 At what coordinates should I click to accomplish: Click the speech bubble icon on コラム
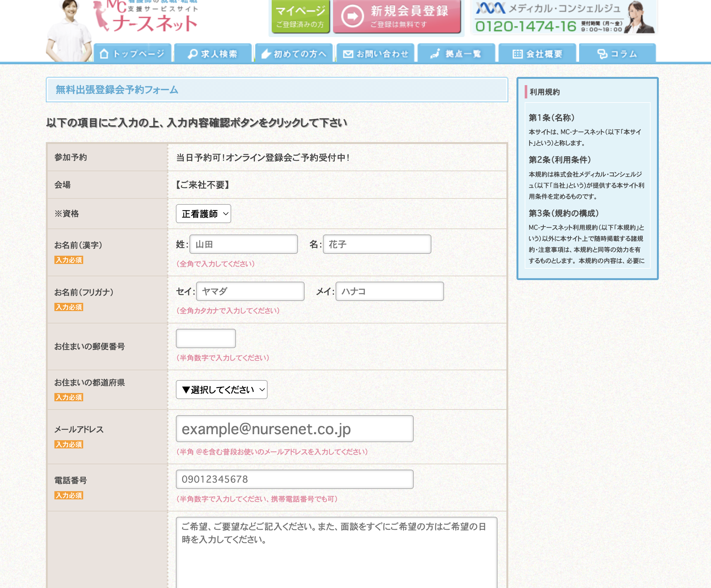(602, 54)
